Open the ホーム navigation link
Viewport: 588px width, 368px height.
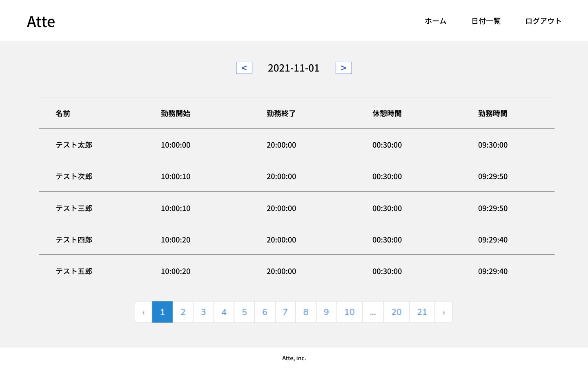click(435, 21)
